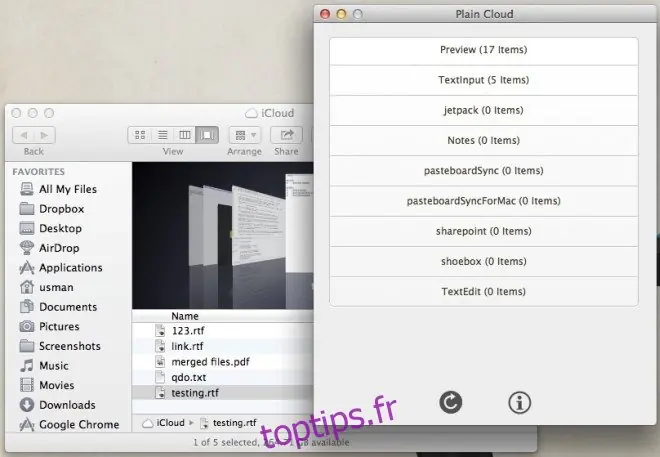The height and width of the screenshot is (457, 660).
Task: Select testing.rtf in Finder list
Action: click(x=223, y=393)
